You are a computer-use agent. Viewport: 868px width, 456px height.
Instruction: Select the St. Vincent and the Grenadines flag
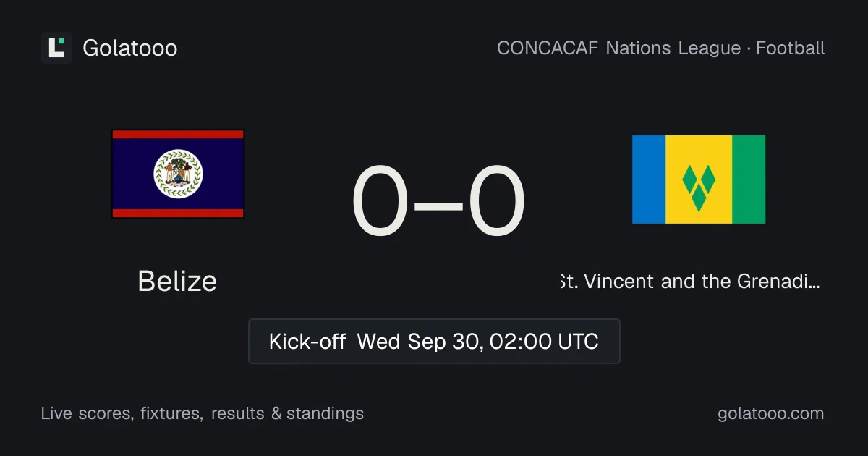(699, 180)
